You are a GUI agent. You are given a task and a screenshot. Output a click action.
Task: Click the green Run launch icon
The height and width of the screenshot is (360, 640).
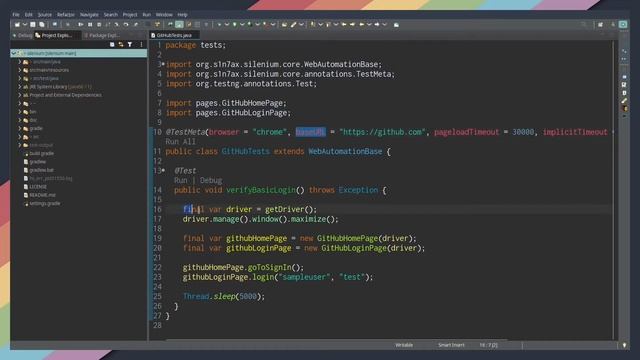234,24
